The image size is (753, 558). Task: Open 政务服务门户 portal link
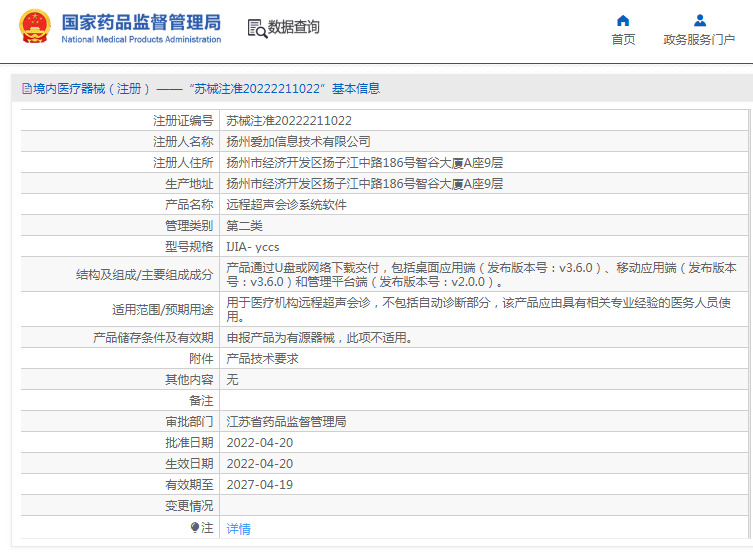tap(699, 39)
